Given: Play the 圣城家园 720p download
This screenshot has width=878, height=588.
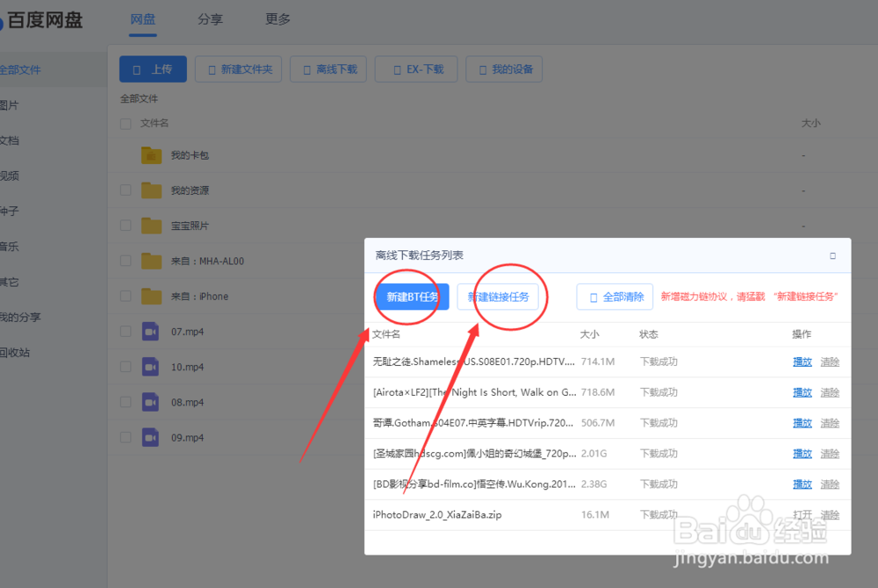Looking at the screenshot, I should tap(802, 453).
